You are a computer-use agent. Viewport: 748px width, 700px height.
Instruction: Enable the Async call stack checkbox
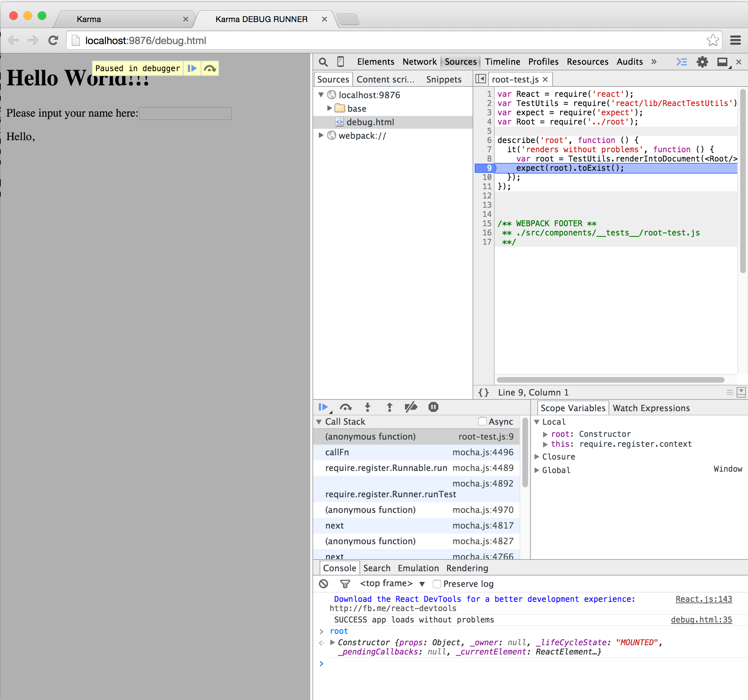(x=482, y=421)
